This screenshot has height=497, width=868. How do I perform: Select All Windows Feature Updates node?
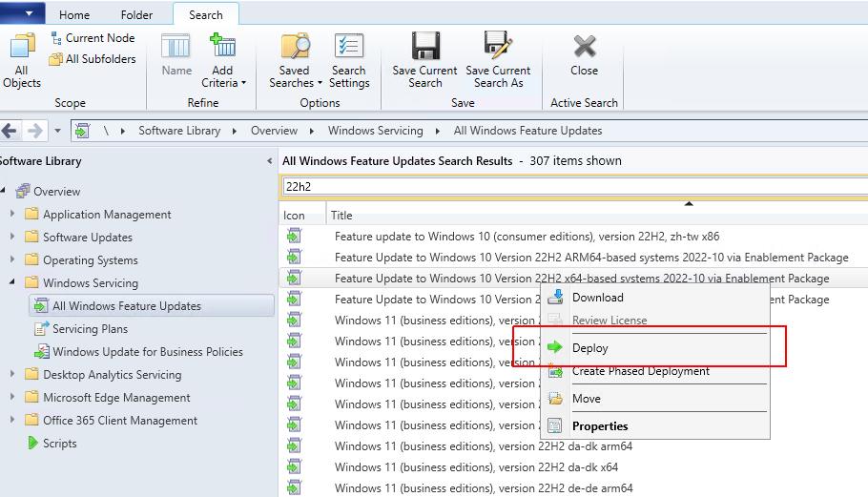[151, 305]
